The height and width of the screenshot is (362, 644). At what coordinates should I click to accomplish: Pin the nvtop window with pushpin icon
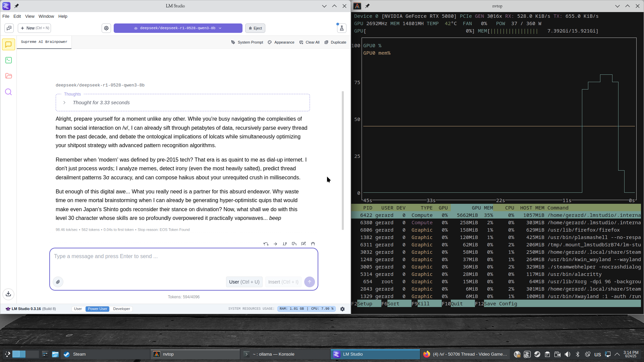coord(367,6)
